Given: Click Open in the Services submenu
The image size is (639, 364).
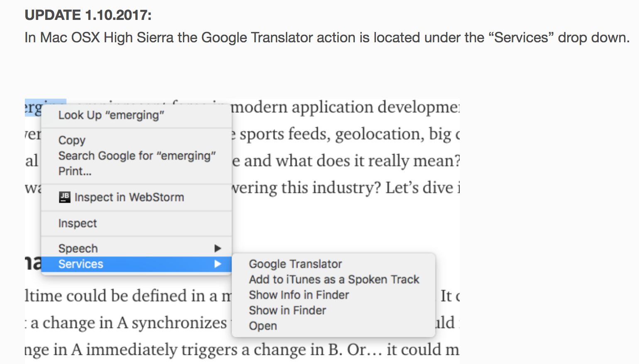Looking at the screenshot, I should point(334,326).
